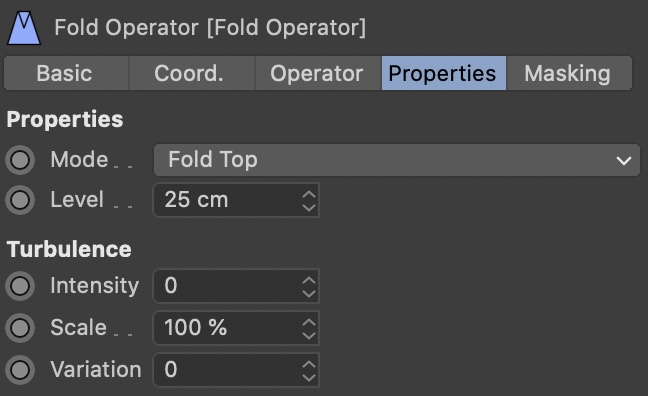Switch to the Basic tab

pos(64,73)
